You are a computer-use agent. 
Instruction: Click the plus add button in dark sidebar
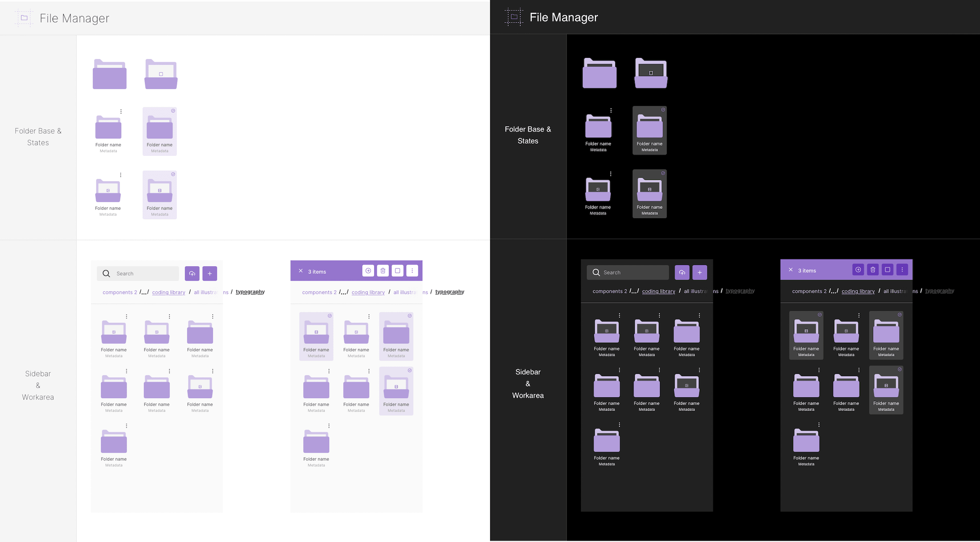(x=700, y=273)
